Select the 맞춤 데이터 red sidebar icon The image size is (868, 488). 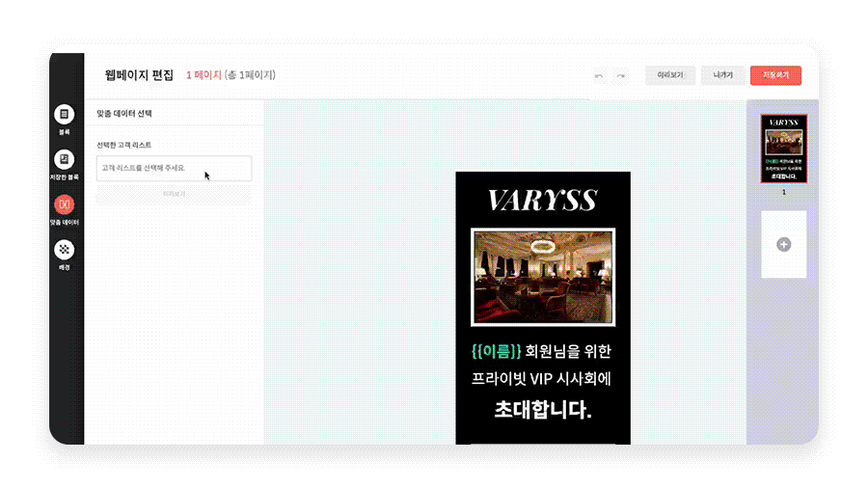point(65,204)
